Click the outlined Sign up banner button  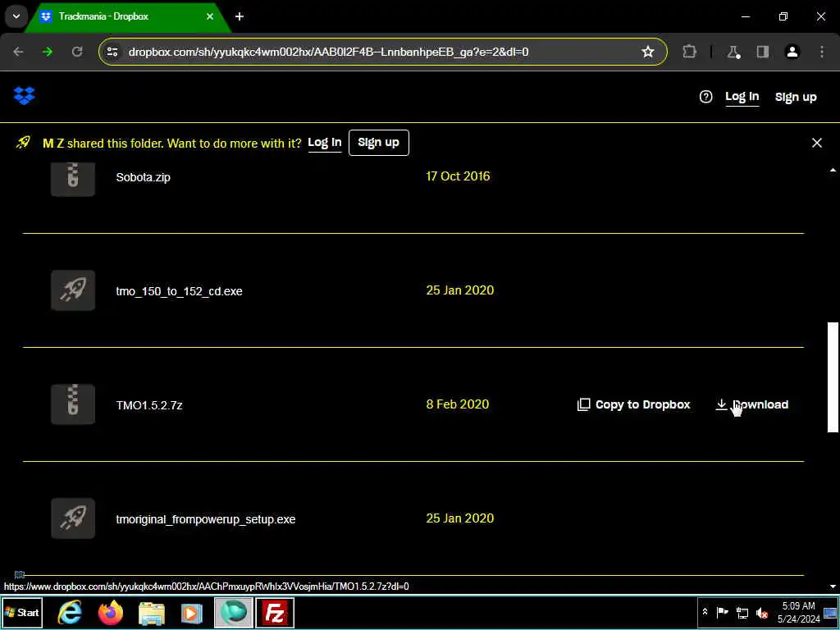coord(379,143)
